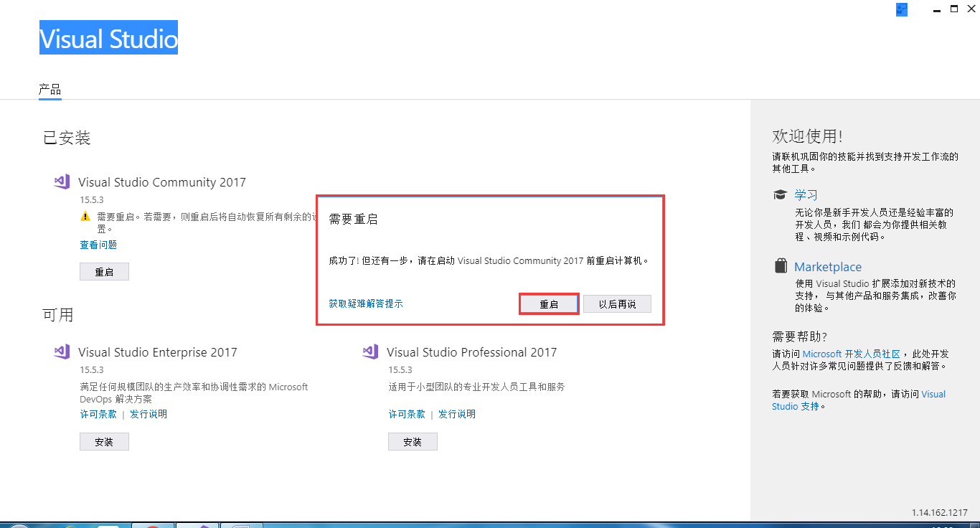980x528 pixels.
Task: Click the 以后再说 button
Action: click(617, 303)
